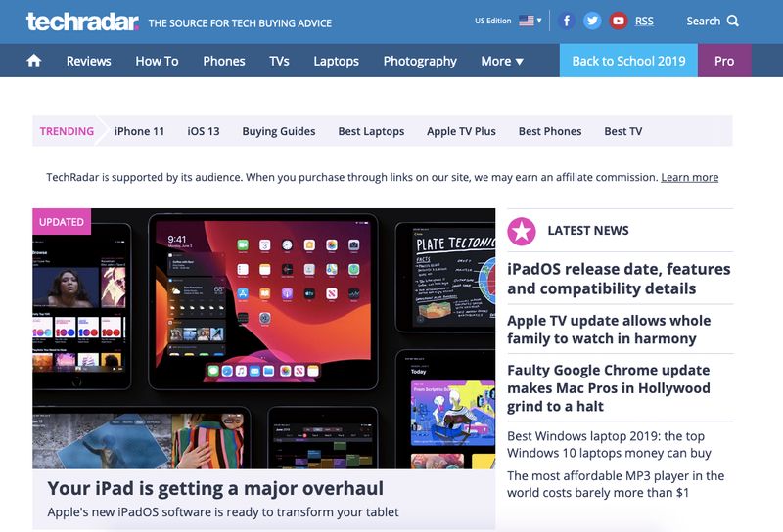Open trending topic iOS 13
This screenshot has width=783, height=532.
[x=204, y=131]
